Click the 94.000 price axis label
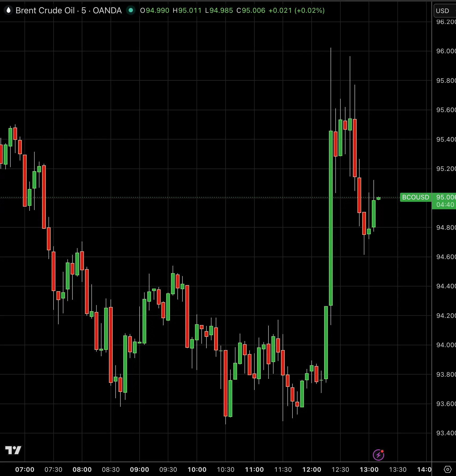The width and height of the screenshot is (456, 476). pyautogui.click(x=446, y=345)
